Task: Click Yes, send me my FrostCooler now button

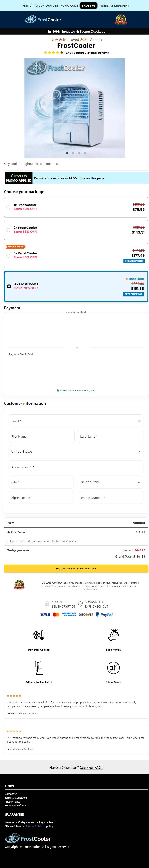Action: coord(76,568)
